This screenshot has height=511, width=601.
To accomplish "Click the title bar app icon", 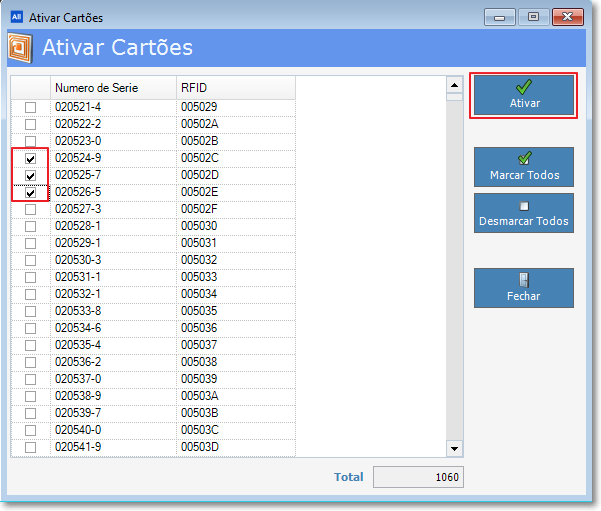I will click(x=16, y=17).
